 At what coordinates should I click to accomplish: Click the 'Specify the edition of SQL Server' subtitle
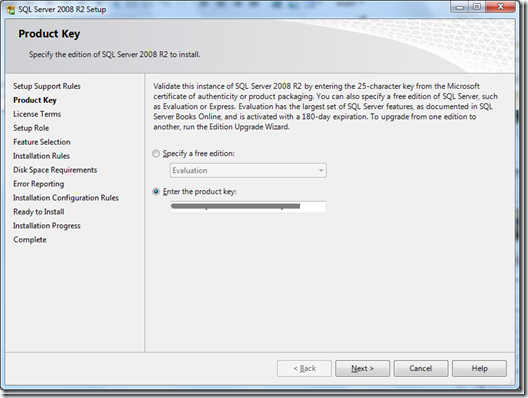[114, 55]
